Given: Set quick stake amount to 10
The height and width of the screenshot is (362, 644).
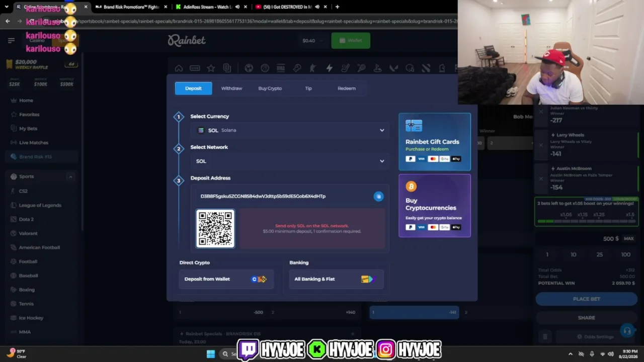Looking at the screenshot, I should click(573, 255).
